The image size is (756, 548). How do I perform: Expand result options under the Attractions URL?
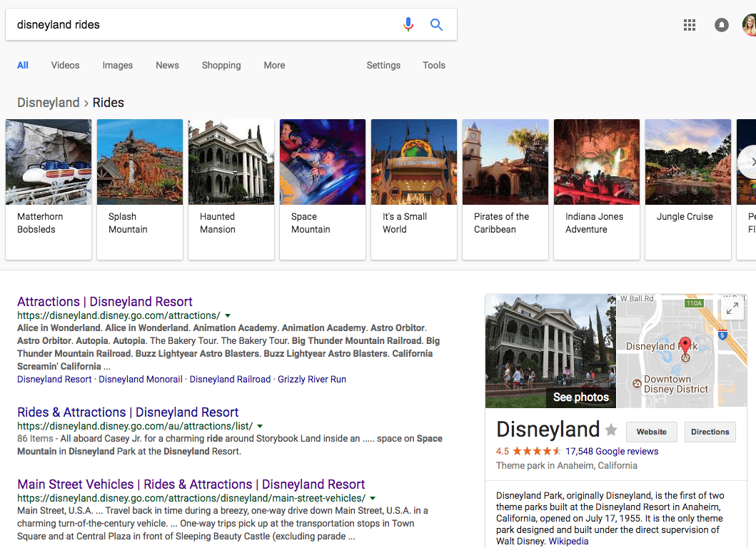pyautogui.click(x=227, y=315)
